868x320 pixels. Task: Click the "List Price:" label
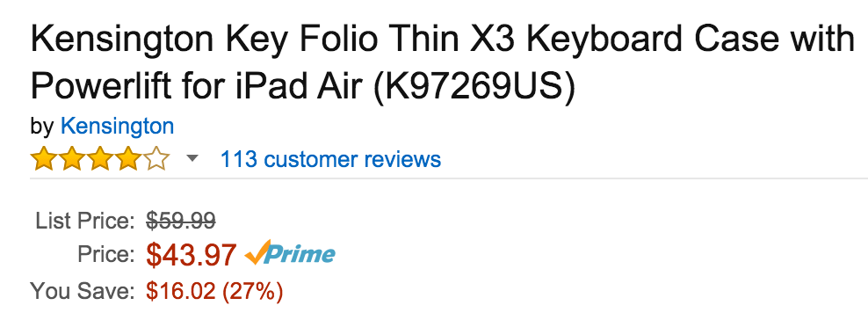pos(85,221)
